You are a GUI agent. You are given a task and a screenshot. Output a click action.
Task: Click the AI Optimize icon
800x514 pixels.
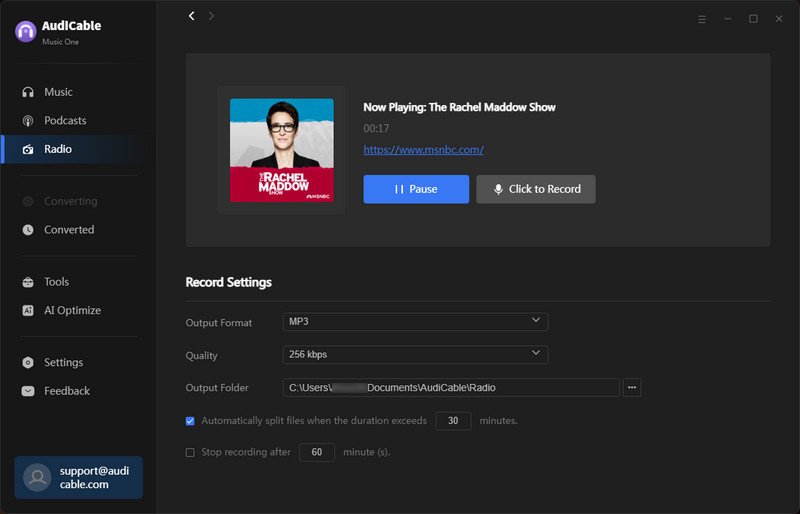[28, 310]
